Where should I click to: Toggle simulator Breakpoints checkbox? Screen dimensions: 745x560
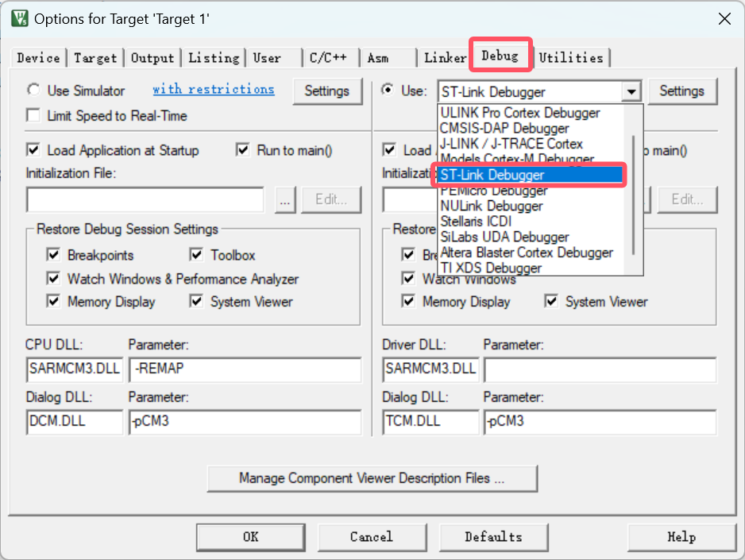54,255
